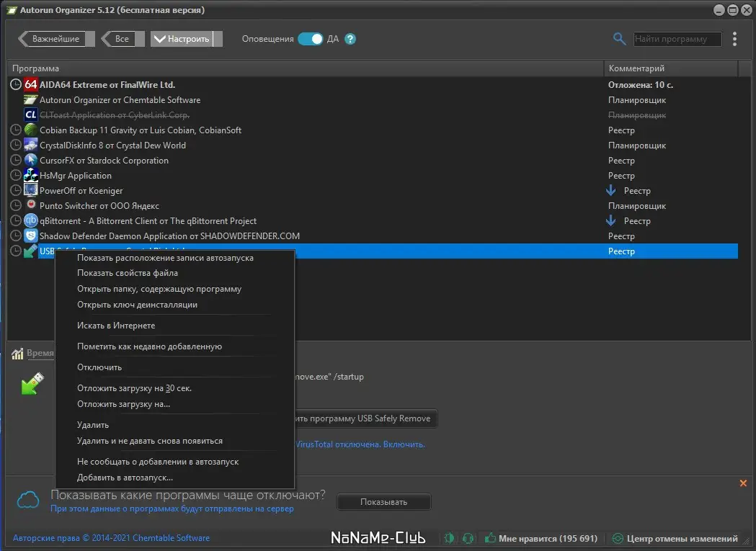Click the blue down arrow in qBittorrent row
The width and height of the screenshot is (756, 551).
click(611, 220)
